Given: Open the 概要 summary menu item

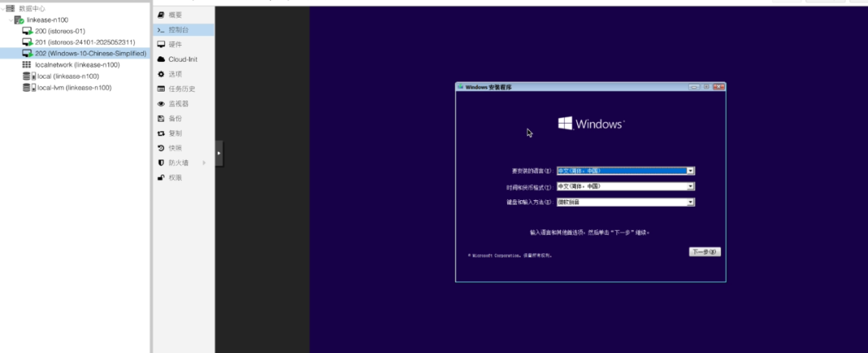Looking at the screenshot, I should (183, 15).
